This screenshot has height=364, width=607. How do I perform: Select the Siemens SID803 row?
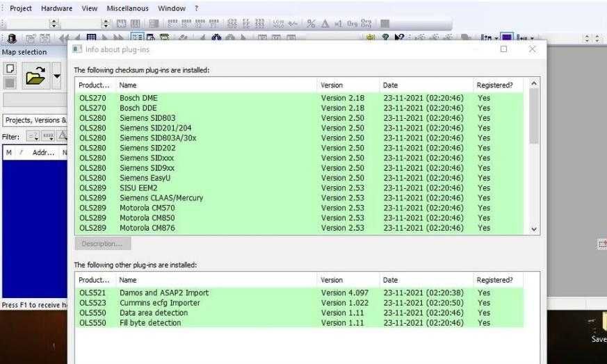300,118
